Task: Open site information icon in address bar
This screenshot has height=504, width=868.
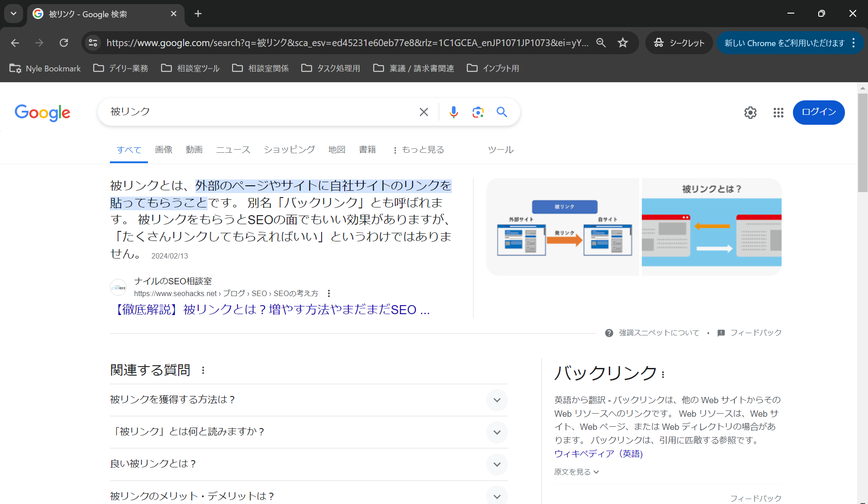Action: pos(93,43)
